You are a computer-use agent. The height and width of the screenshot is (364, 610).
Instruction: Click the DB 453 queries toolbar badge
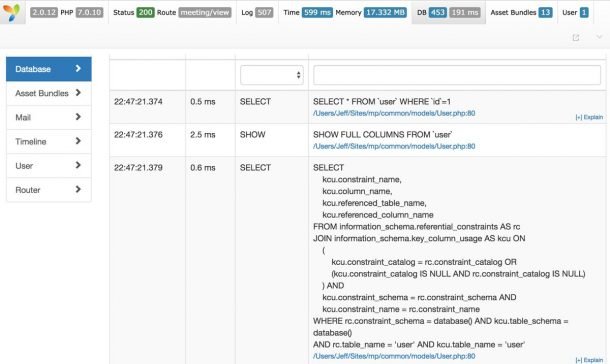pos(438,12)
